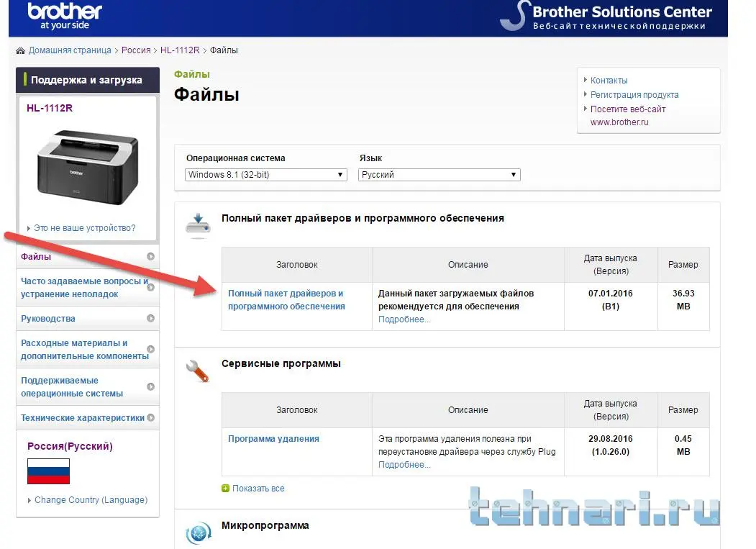Go to Россия breadcrumb link
The image size is (756, 549).
pyautogui.click(x=136, y=50)
